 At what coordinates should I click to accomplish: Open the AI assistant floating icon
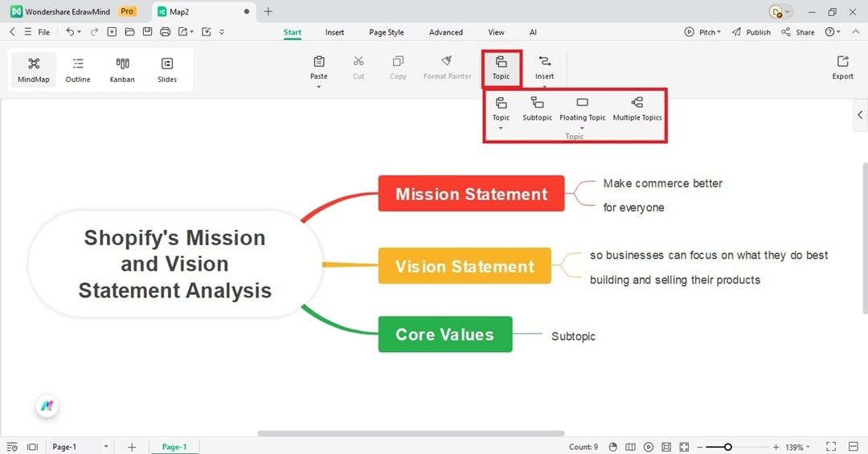47,406
